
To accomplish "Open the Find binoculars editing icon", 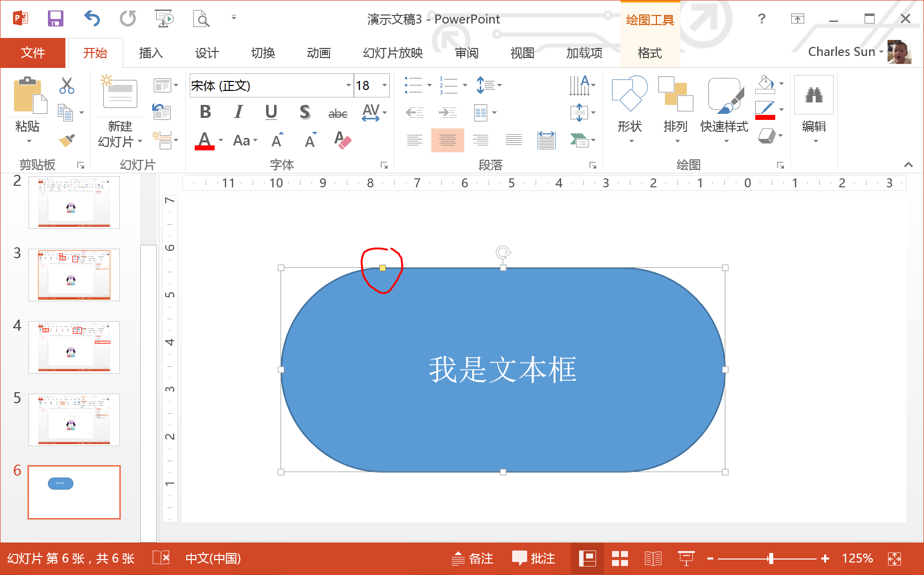I will tap(814, 95).
